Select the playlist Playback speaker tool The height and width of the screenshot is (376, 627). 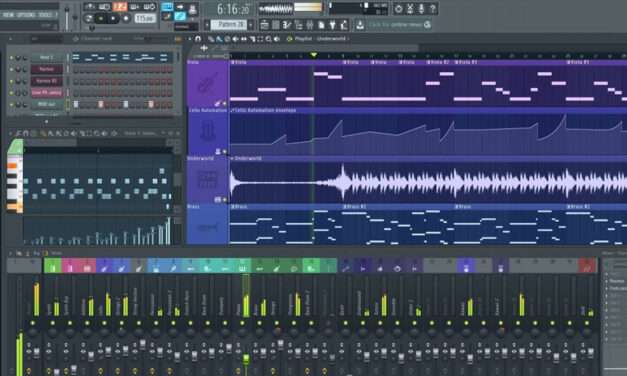click(277, 39)
